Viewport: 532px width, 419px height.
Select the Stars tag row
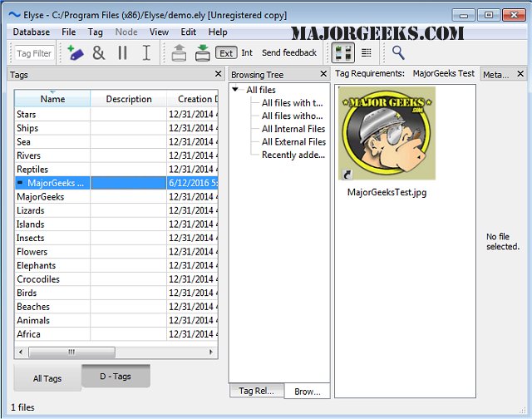tap(116, 115)
